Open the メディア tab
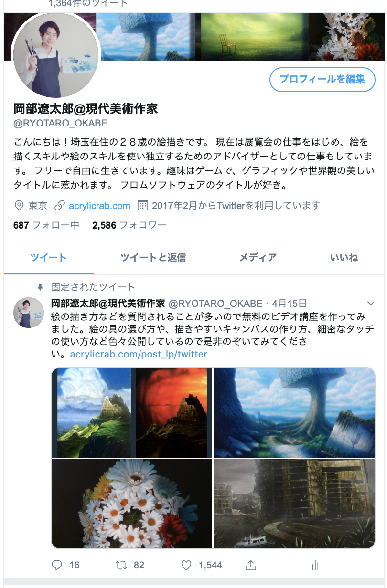This screenshot has width=387, height=588. click(x=258, y=258)
